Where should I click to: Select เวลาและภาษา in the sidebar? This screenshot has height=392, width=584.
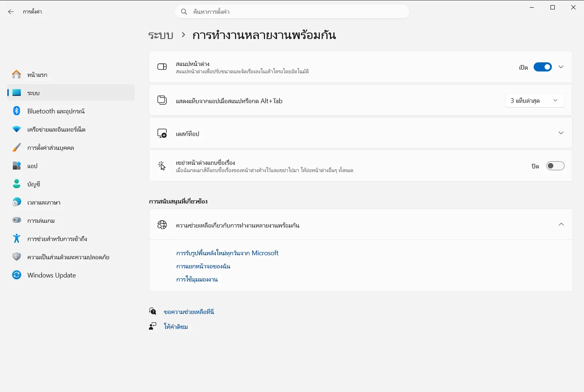(71, 202)
